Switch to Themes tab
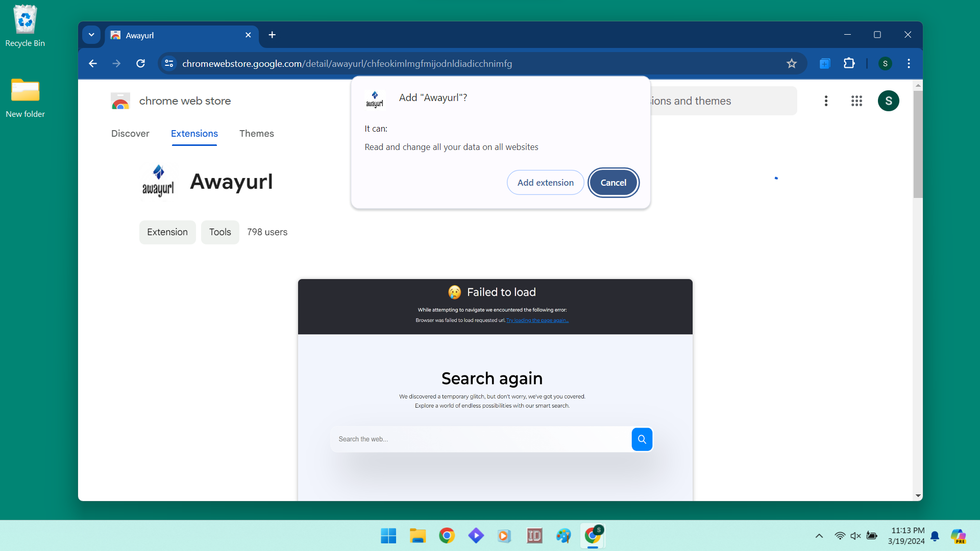 pyautogui.click(x=257, y=134)
